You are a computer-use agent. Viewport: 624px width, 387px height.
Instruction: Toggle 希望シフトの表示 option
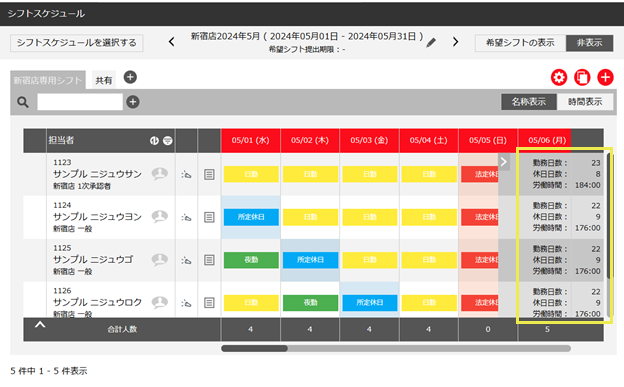(x=520, y=43)
